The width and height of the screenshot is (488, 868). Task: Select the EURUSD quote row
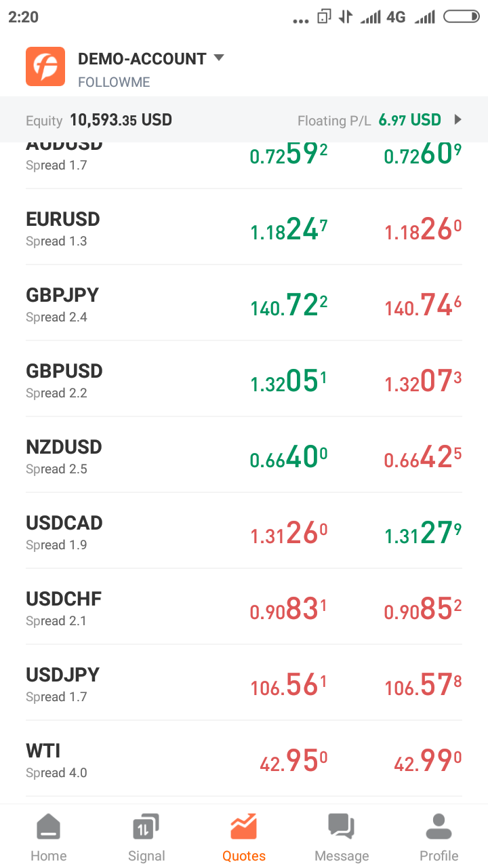(244, 228)
